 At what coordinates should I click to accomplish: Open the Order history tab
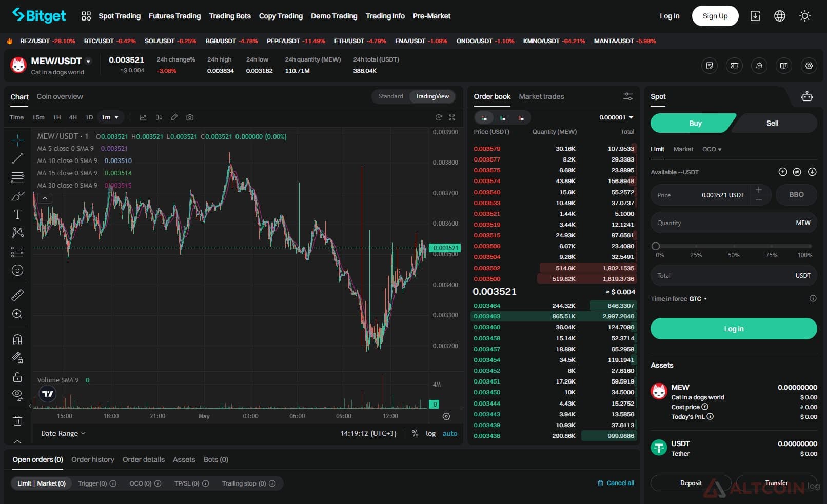[x=93, y=459]
